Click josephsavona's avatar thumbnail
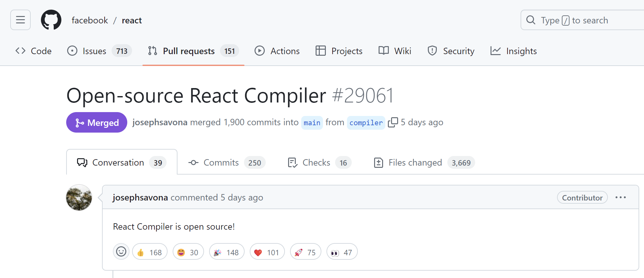Screen dimensions: 644x278 pos(79,198)
